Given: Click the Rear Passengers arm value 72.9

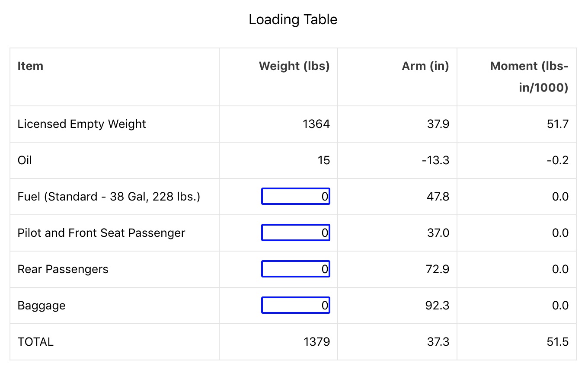Looking at the screenshot, I should [x=438, y=269].
